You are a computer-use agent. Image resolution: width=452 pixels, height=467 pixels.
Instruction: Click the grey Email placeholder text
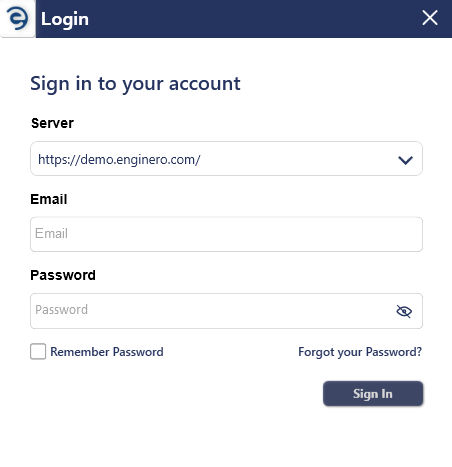(x=51, y=234)
